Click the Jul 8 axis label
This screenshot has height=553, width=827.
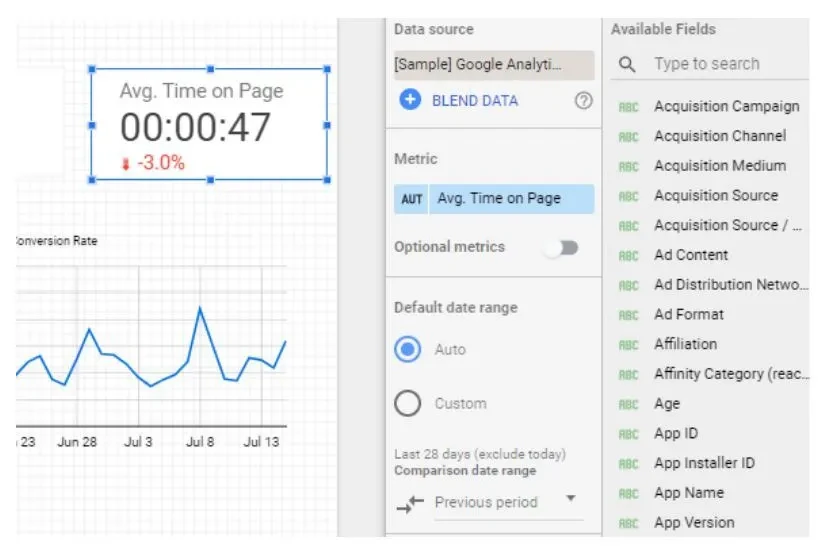point(200,442)
